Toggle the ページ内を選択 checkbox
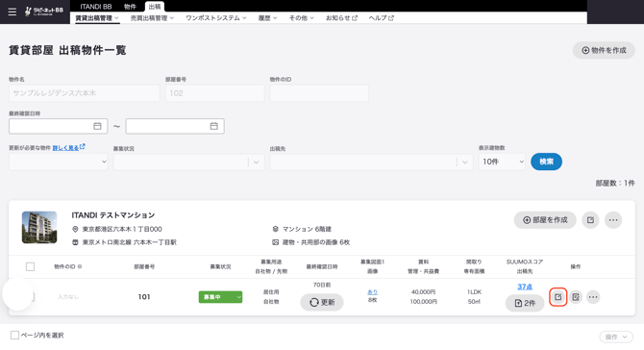 (14, 336)
